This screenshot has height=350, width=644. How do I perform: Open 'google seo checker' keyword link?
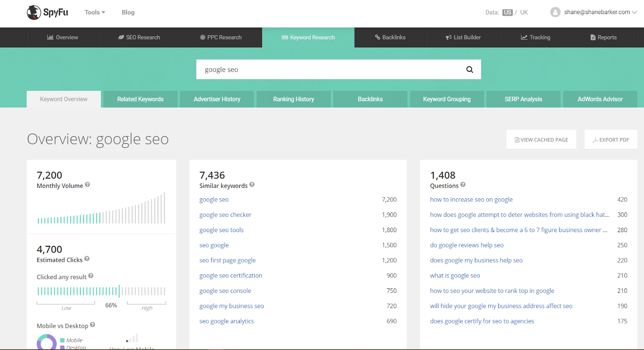click(x=225, y=215)
